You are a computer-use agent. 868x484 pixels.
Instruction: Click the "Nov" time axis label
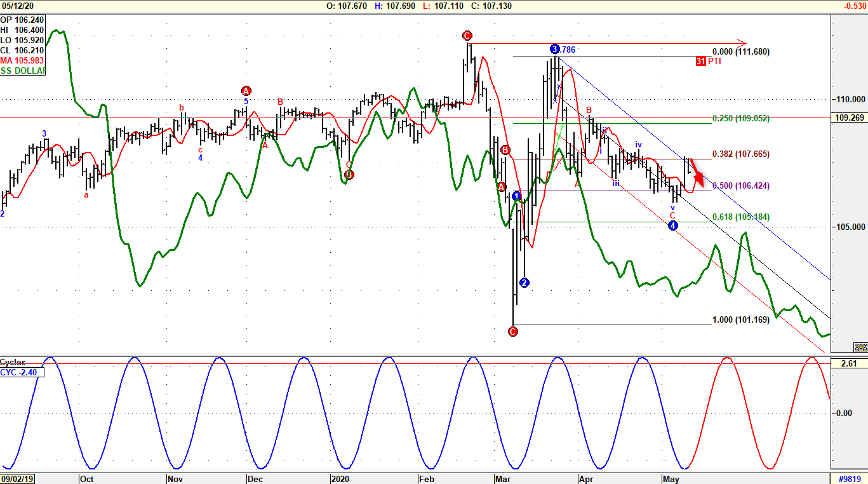coord(176,479)
